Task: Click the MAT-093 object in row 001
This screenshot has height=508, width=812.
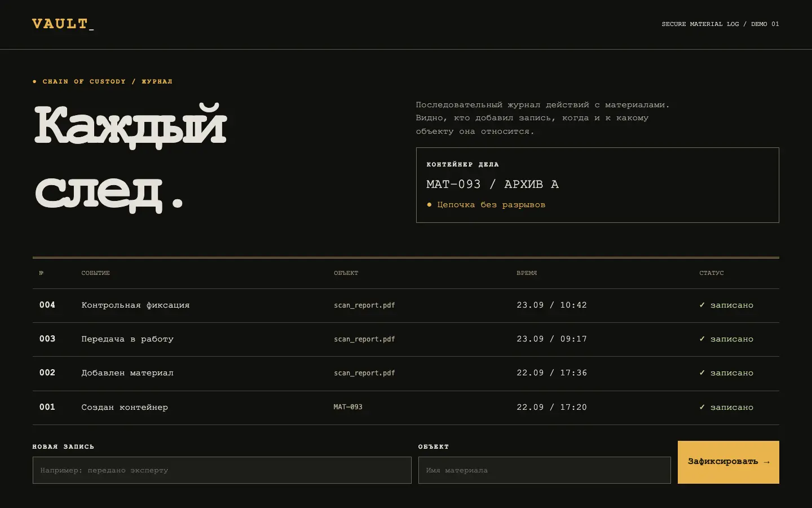Action: point(348,407)
